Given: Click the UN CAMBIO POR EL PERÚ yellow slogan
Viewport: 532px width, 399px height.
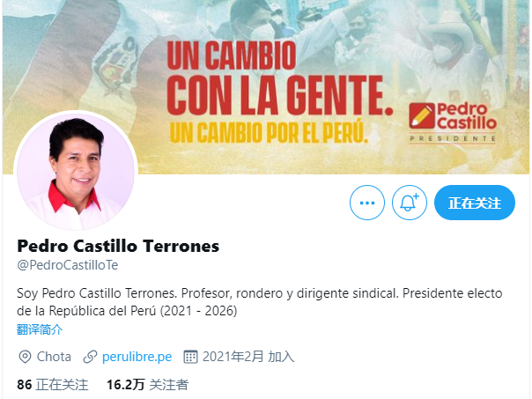Looking at the screenshot, I should [269, 131].
